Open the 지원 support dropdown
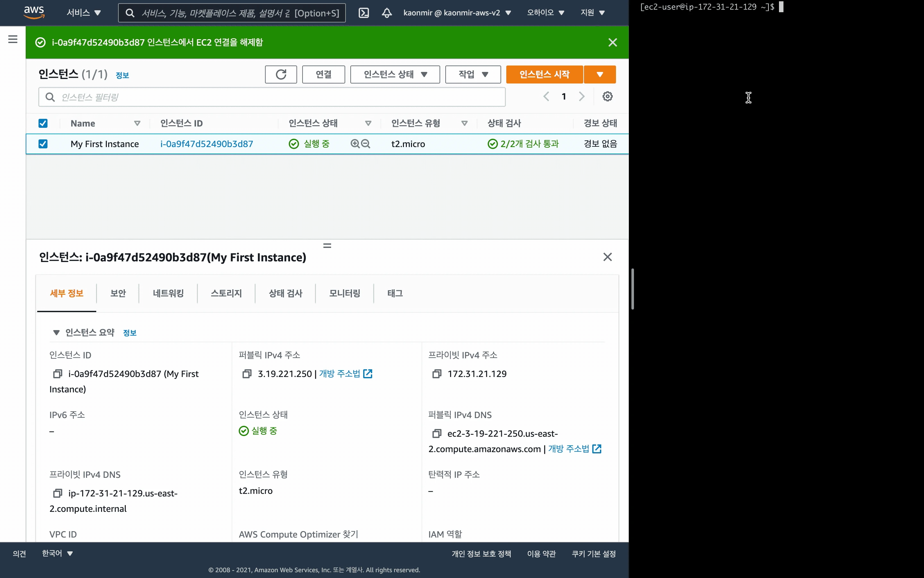 pyautogui.click(x=593, y=13)
